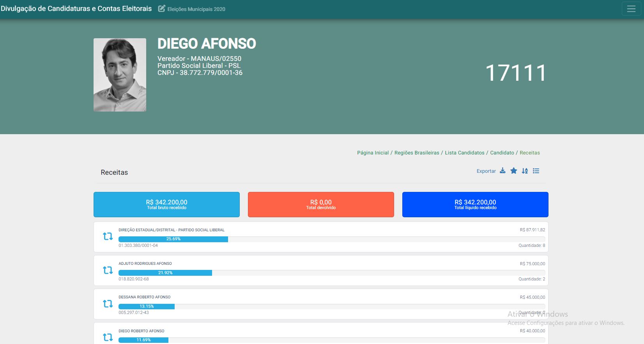Click donor name DIEGO ROBERTO AFONSO
The image size is (644, 344).
point(142,331)
